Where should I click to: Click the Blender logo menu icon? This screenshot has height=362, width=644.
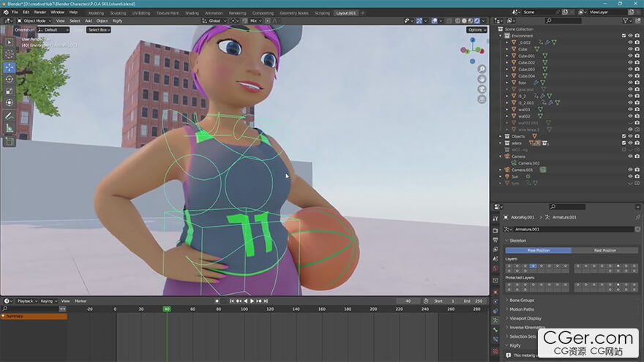pyautogui.click(x=6, y=12)
